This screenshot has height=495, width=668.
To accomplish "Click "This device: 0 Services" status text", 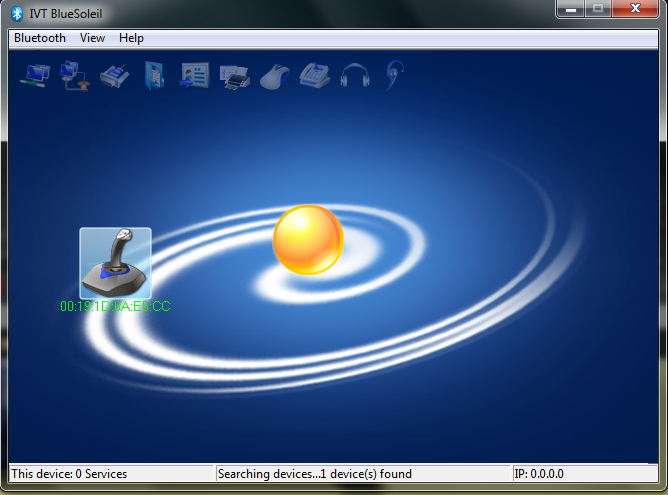I will pyautogui.click(x=69, y=474).
